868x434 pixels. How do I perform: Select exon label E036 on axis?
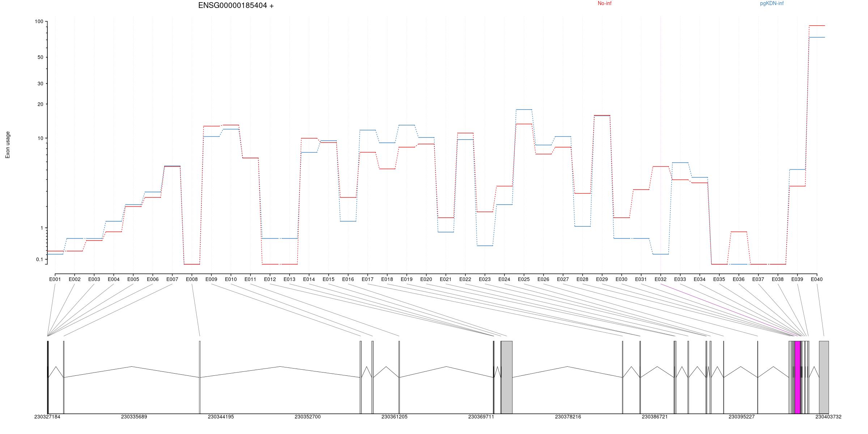(x=739, y=279)
